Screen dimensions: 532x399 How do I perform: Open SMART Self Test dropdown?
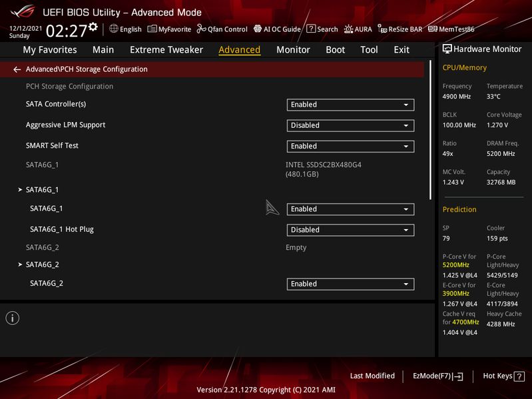pyautogui.click(x=350, y=147)
